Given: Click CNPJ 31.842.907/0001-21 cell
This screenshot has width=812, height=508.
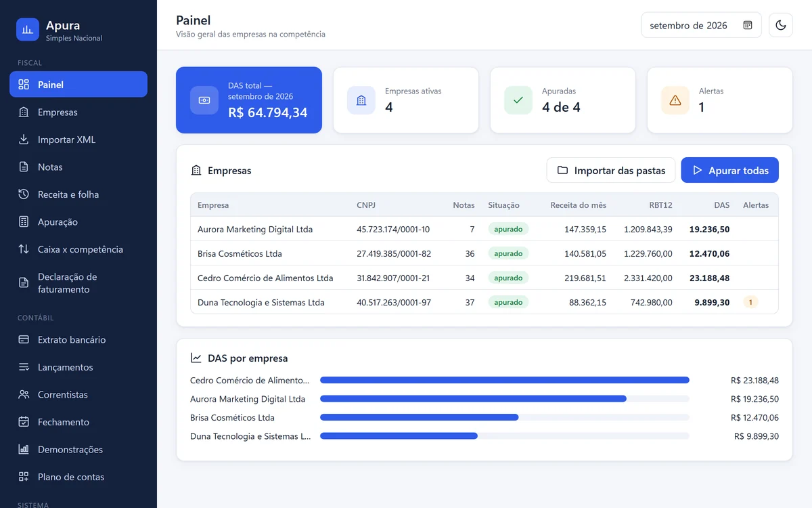Looking at the screenshot, I should click(x=393, y=278).
